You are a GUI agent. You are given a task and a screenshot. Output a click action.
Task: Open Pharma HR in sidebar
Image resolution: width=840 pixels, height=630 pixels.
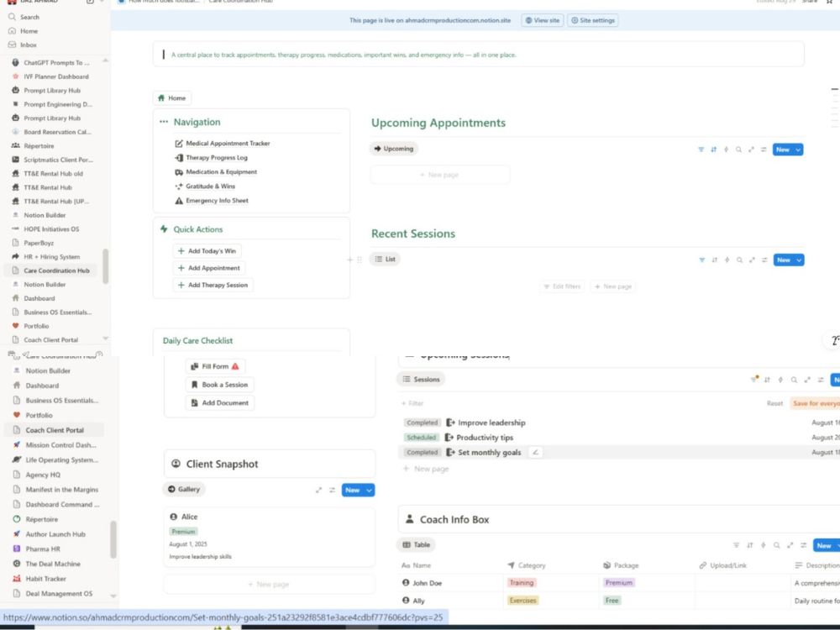tap(42, 549)
